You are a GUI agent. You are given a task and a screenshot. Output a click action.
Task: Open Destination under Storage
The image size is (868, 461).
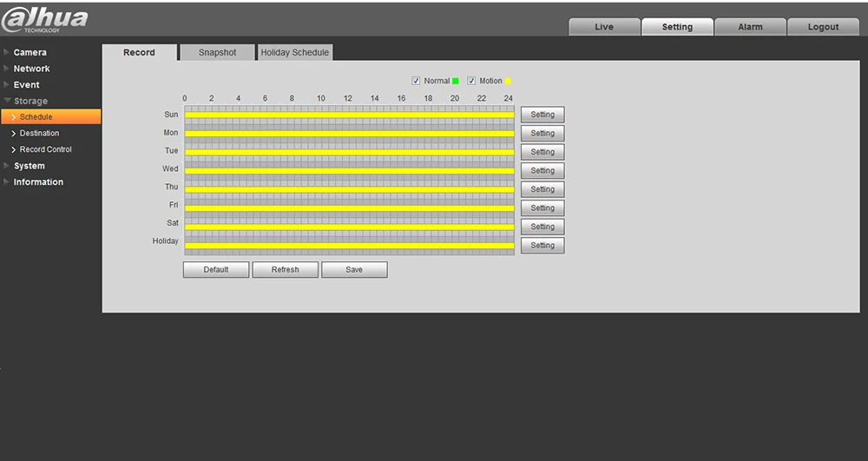[x=39, y=133]
